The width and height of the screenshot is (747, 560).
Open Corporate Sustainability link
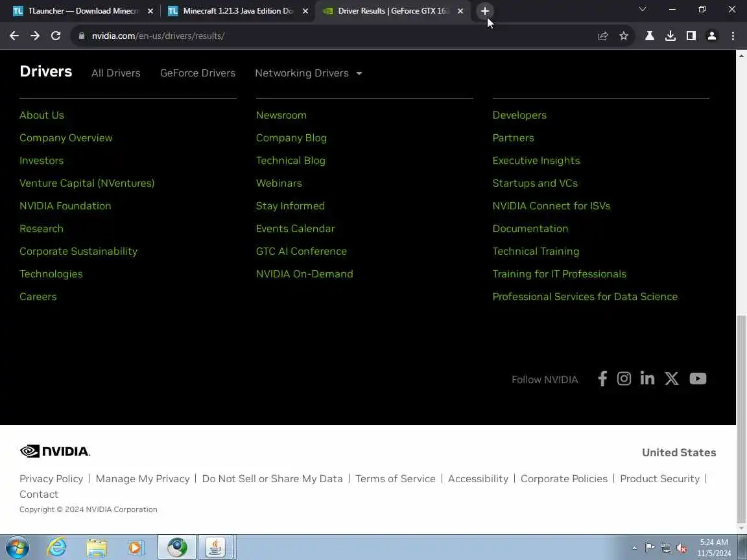(x=78, y=251)
